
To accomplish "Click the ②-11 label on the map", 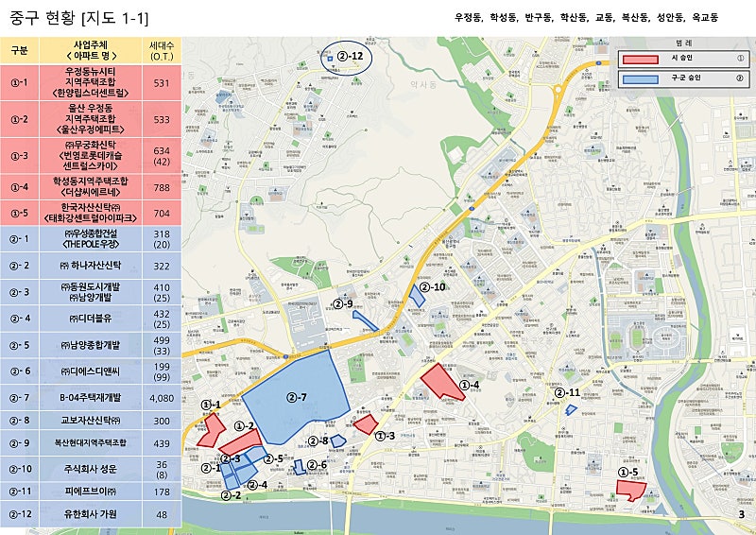I will click(x=567, y=392).
